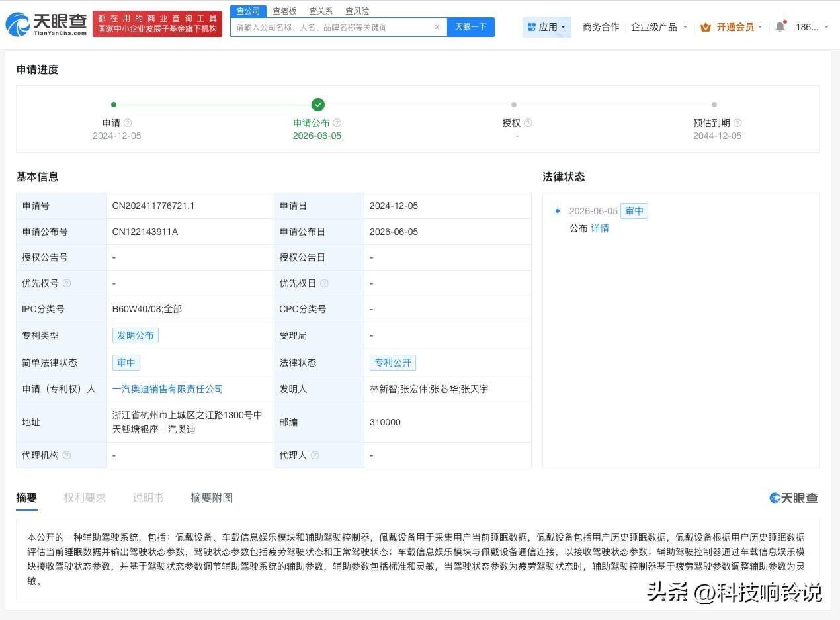The width and height of the screenshot is (840, 620).
Task: Click the 2044-12-05 expiry date
Action: [x=718, y=136]
